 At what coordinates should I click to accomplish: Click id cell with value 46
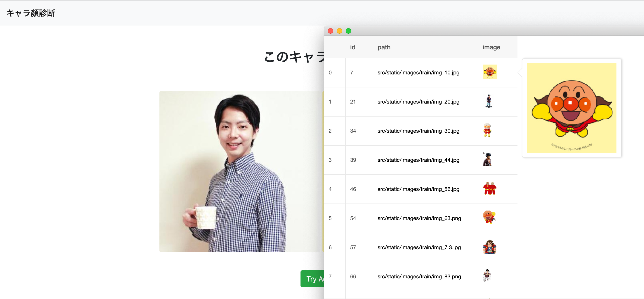coord(353,189)
